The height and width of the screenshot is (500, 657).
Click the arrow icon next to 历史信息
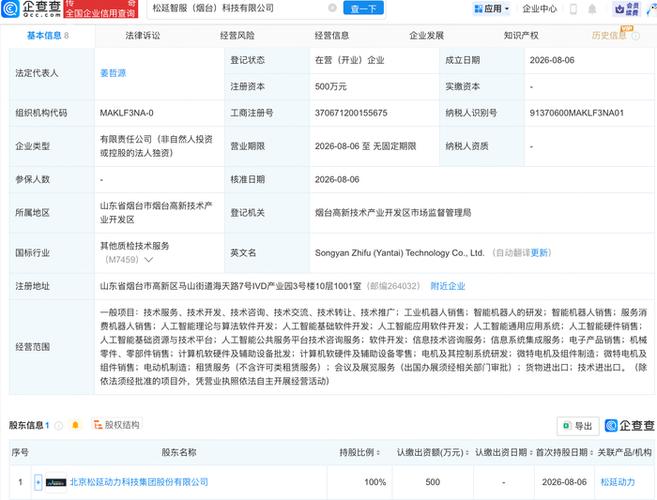pos(636,36)
